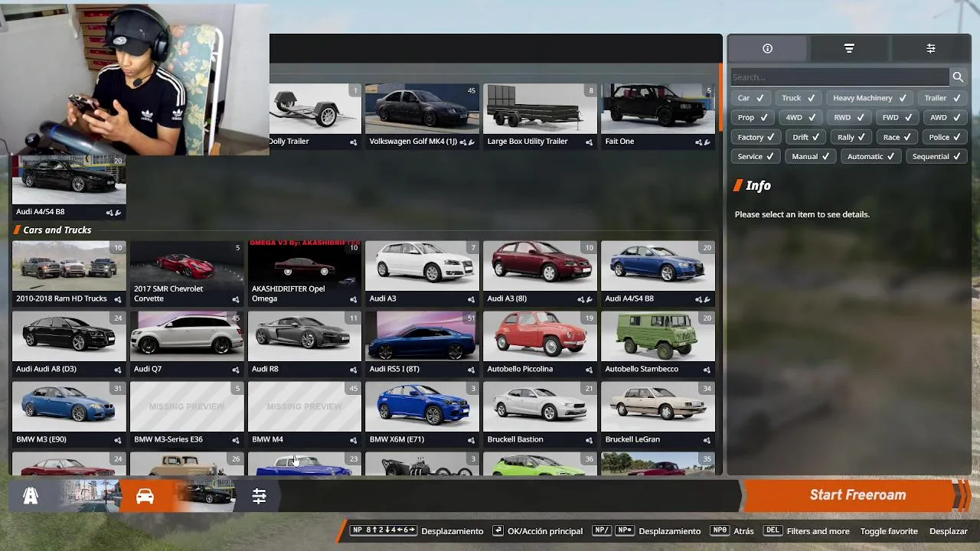Select the Large Box Utility Trailer card
The image size is (980, 551).
540,116
